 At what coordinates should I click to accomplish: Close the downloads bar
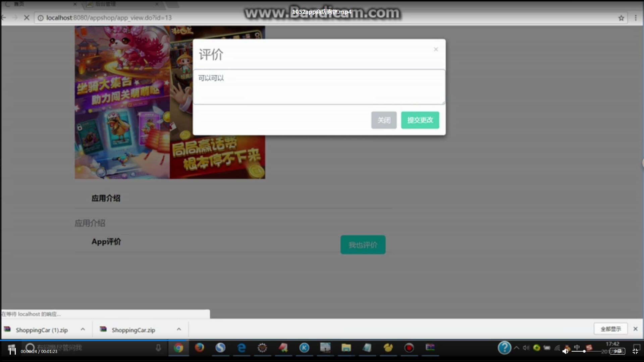click(x=635, y=329)
